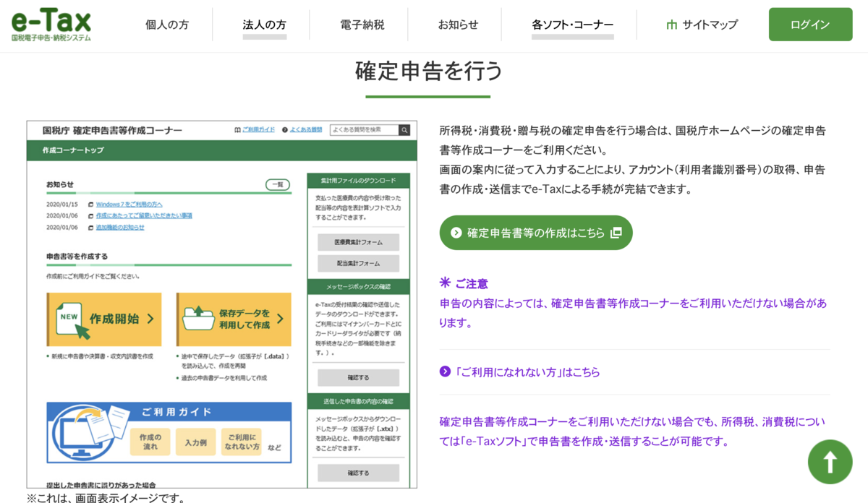Click the external window icon on 確定申告書等の作成はこちら

[616, 233]
